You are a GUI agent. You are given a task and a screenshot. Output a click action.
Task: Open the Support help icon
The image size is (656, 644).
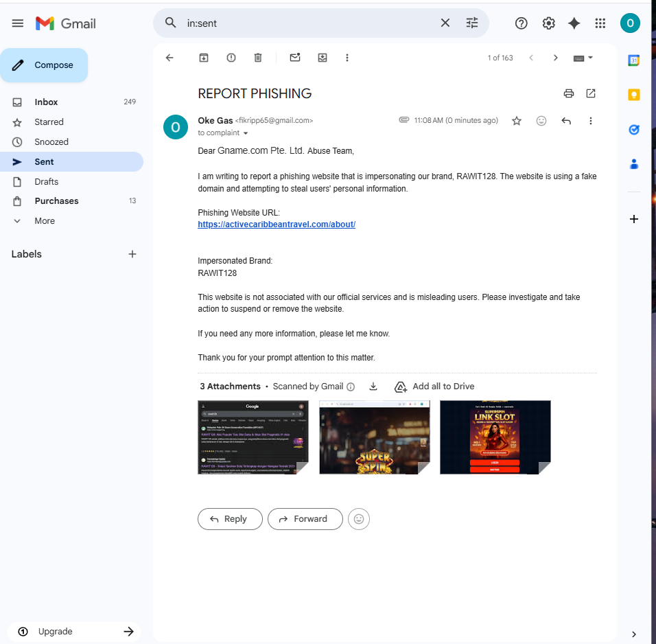521,23
